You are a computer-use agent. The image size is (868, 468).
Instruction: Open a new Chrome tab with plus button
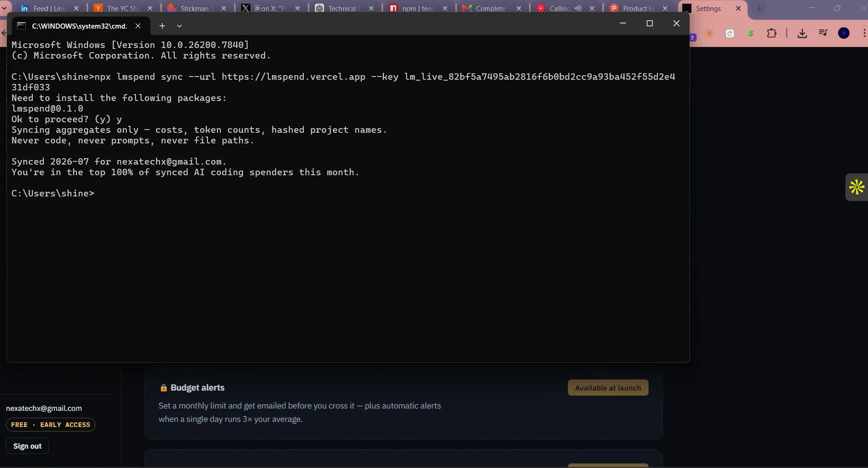click(759, 8)
